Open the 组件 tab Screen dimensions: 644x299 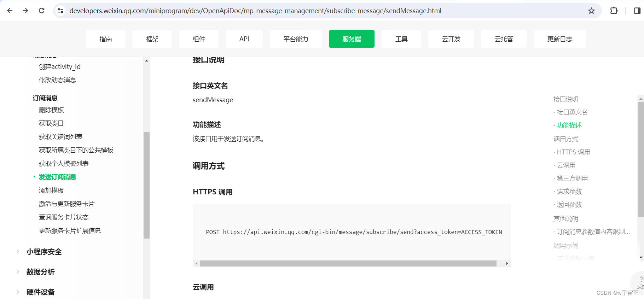point(199,39)
